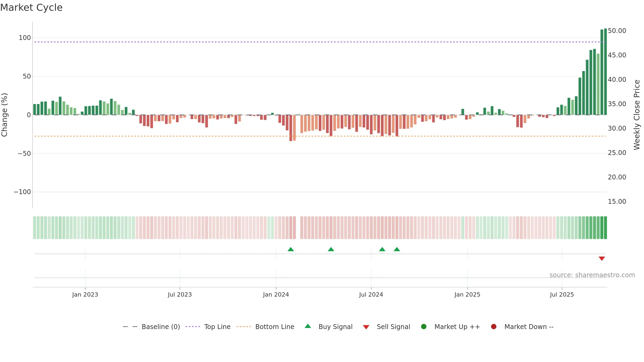The width and height of the screenshot is (644, 362).
Task: Click the gray dashed Baseline legend swatch
Action: [x=130, y=327]
